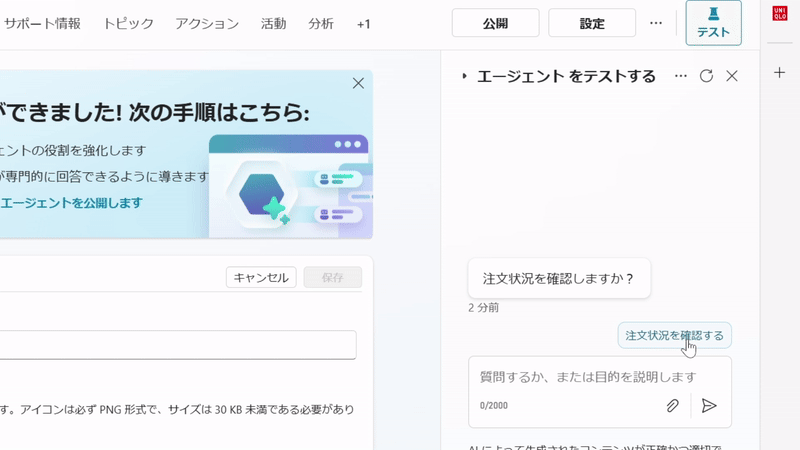Viewport: 800px width, 450px height.
Task: Click the plus icon in sidebar
Action: point(780,73)
